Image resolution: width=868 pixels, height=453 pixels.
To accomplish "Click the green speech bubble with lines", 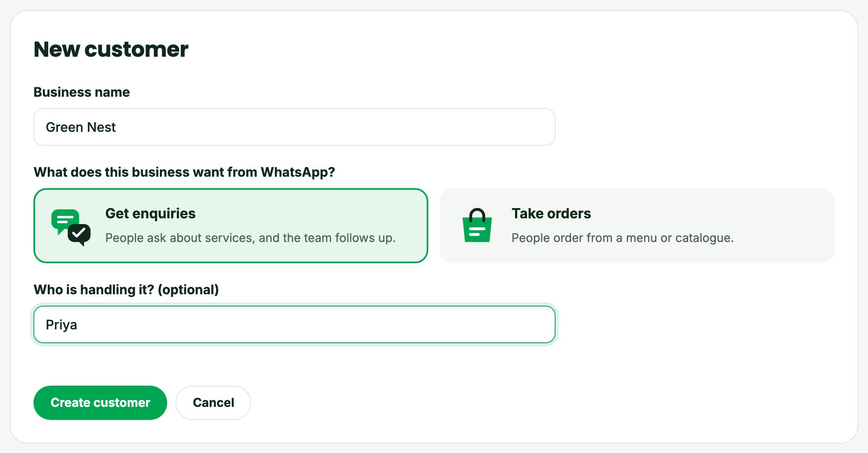I will coord(65,221).
